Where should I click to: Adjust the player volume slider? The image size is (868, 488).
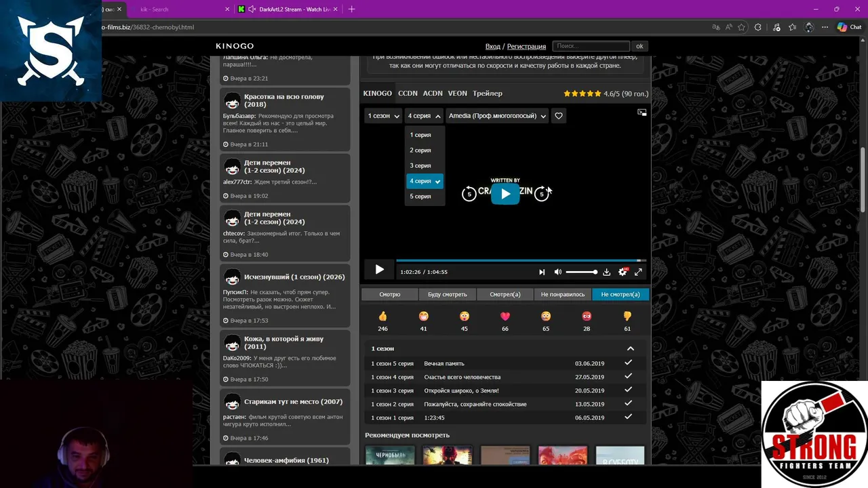click(581, 272)
